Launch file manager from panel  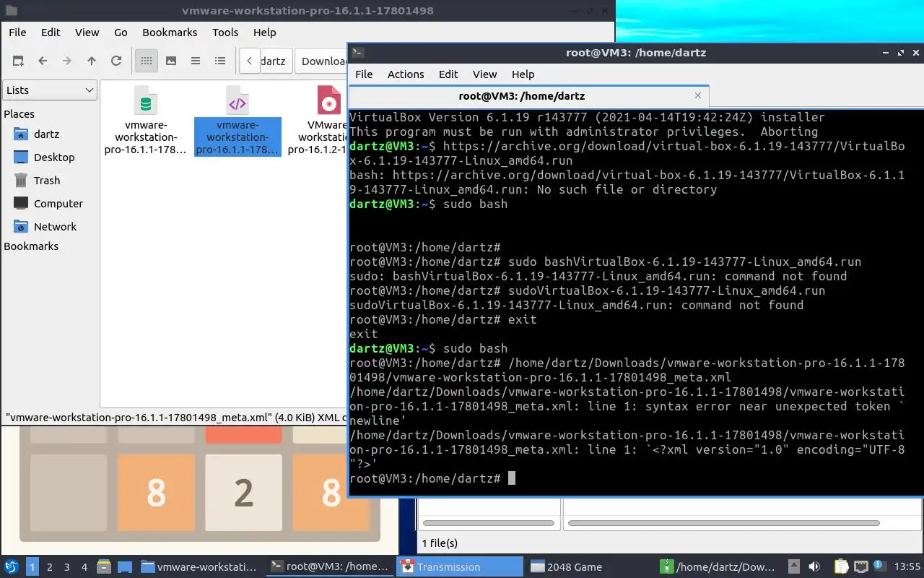103,567
